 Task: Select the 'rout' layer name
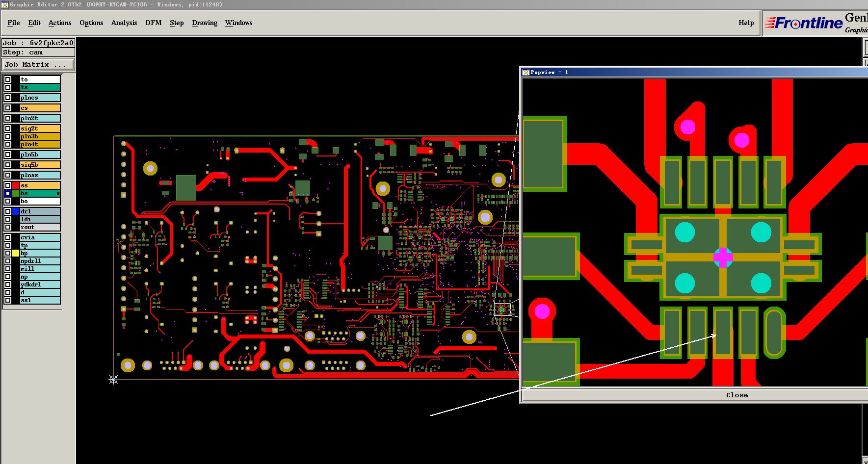coord(40,227)
